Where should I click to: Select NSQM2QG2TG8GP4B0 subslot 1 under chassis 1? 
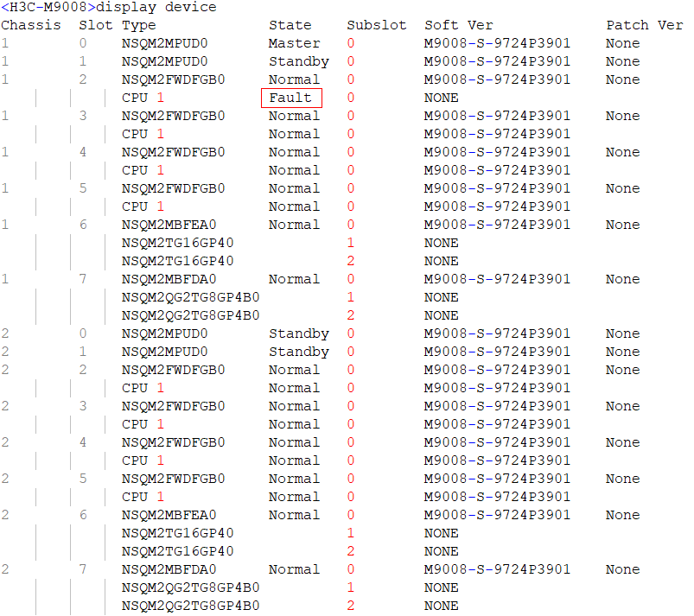191,297
